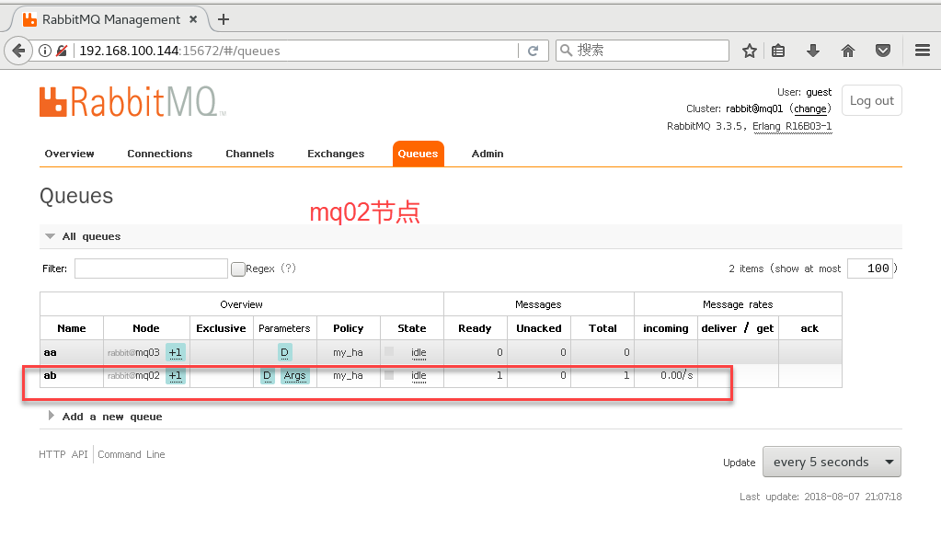Toggle the Regex checkbox

(x=237, y=269)
